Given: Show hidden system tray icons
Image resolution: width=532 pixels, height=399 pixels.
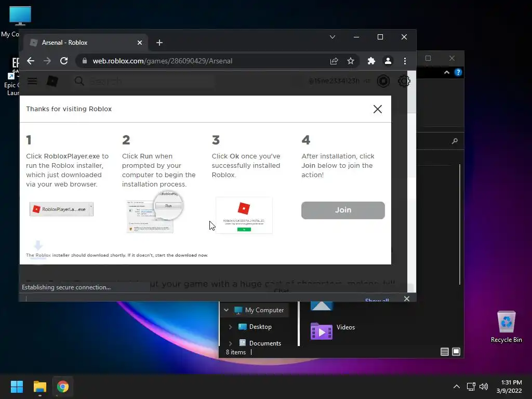Looking at the screenshot, I should 457,387.
